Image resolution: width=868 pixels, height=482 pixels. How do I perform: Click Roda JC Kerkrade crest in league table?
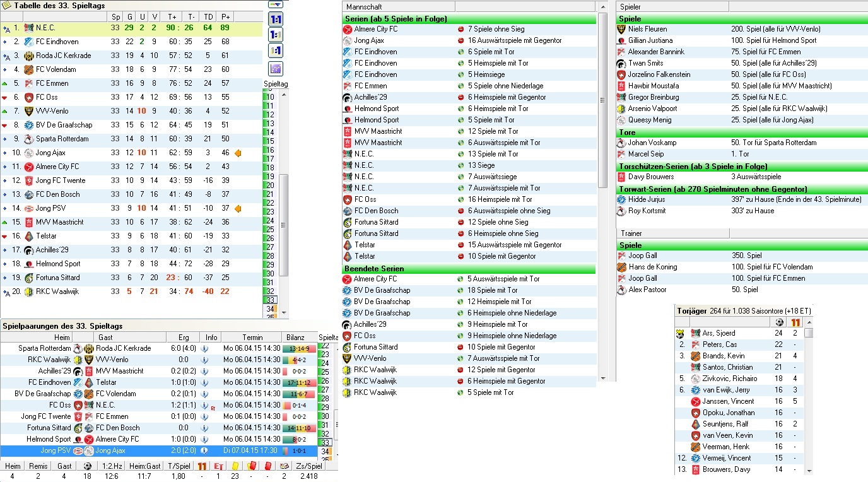[x=29, y=56]
